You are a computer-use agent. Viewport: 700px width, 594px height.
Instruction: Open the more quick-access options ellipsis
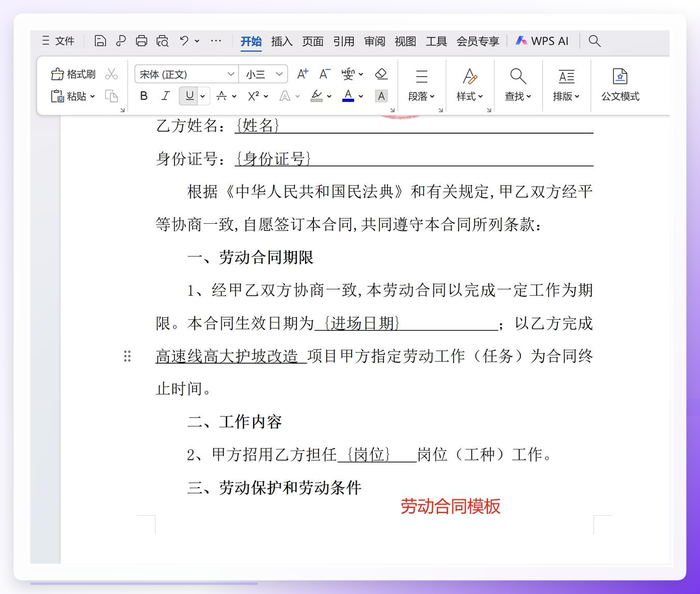pos(216,41)
